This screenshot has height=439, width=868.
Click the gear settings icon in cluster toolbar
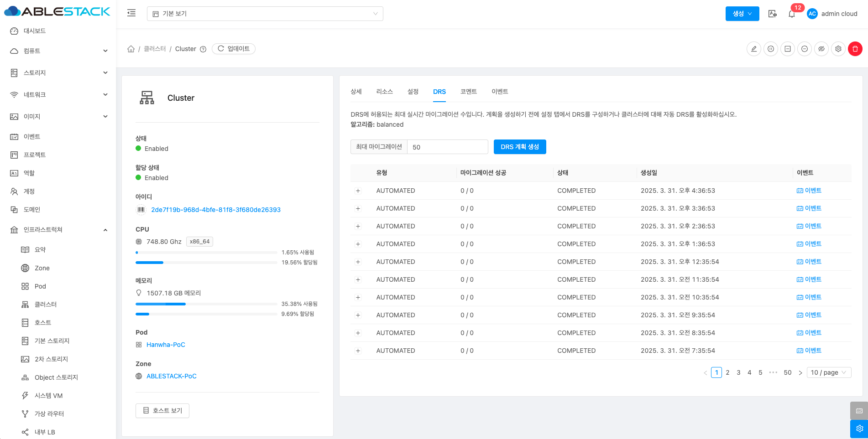(838, 49)
